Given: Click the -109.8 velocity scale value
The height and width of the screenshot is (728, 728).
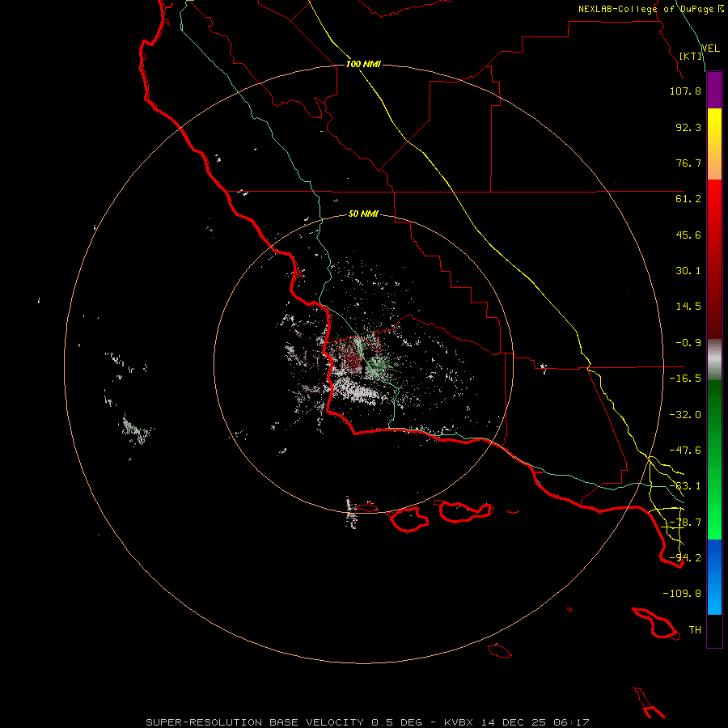Looking at the screenshot, I should pyautogui.click(x=682, y=594).
